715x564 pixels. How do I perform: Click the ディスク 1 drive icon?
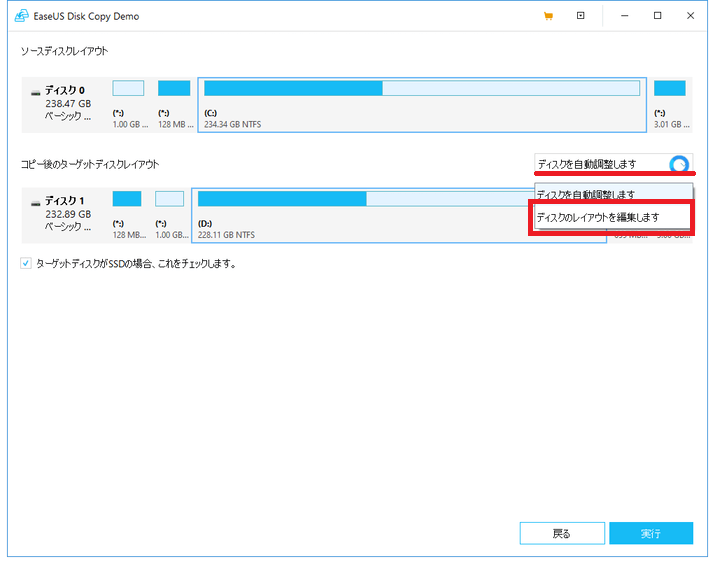pyautogui.click(x=36, y=202)
